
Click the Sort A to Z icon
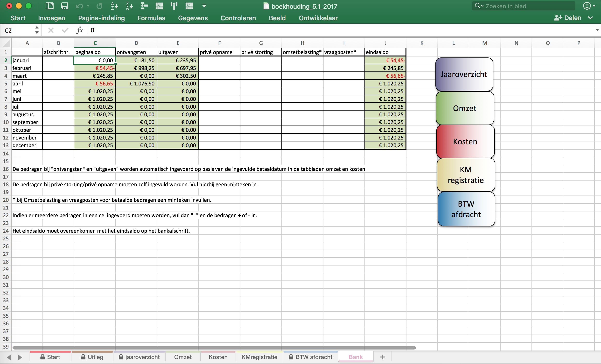coord(114,6)
